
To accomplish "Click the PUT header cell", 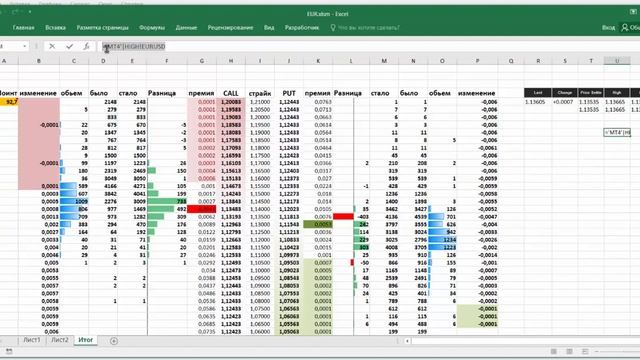I will 289,93.
